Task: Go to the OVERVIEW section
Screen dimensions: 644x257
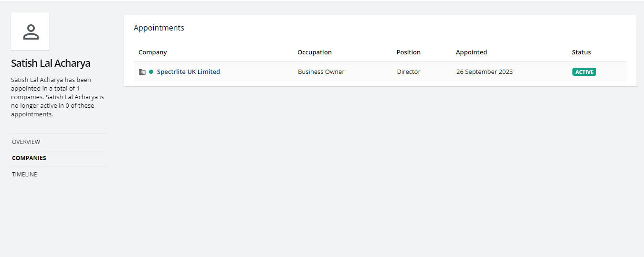Action: pos(26,142)
